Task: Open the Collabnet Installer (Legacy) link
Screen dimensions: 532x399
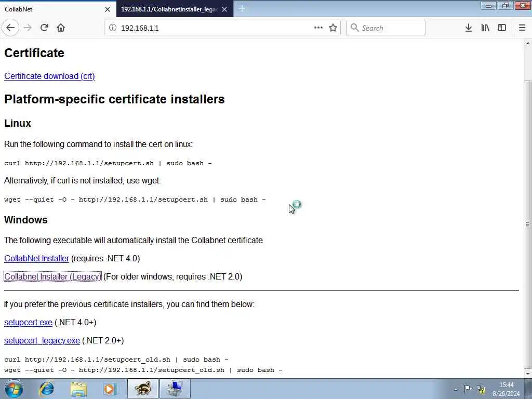Action: pyautogui.click(x=52, y=277)
